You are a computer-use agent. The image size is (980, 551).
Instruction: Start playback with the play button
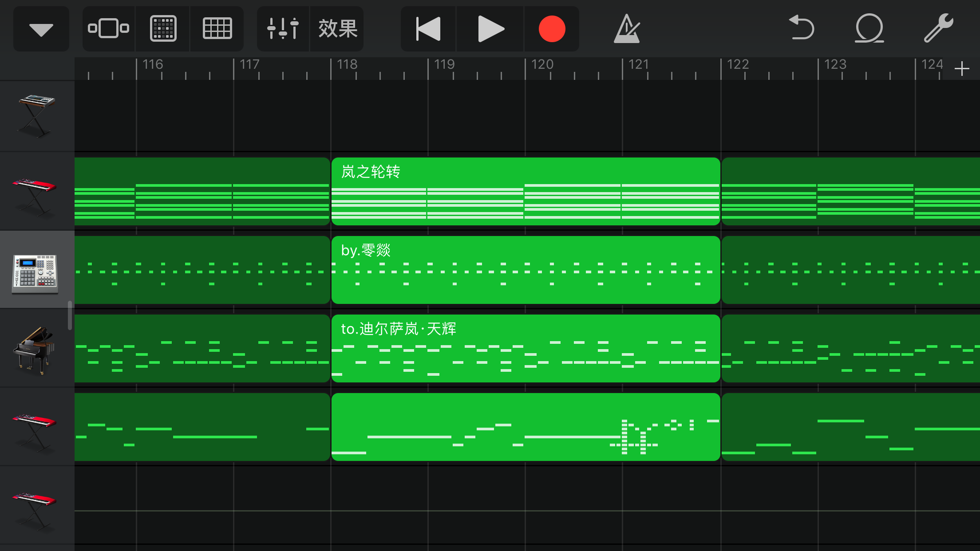click(x=490, y=29)
